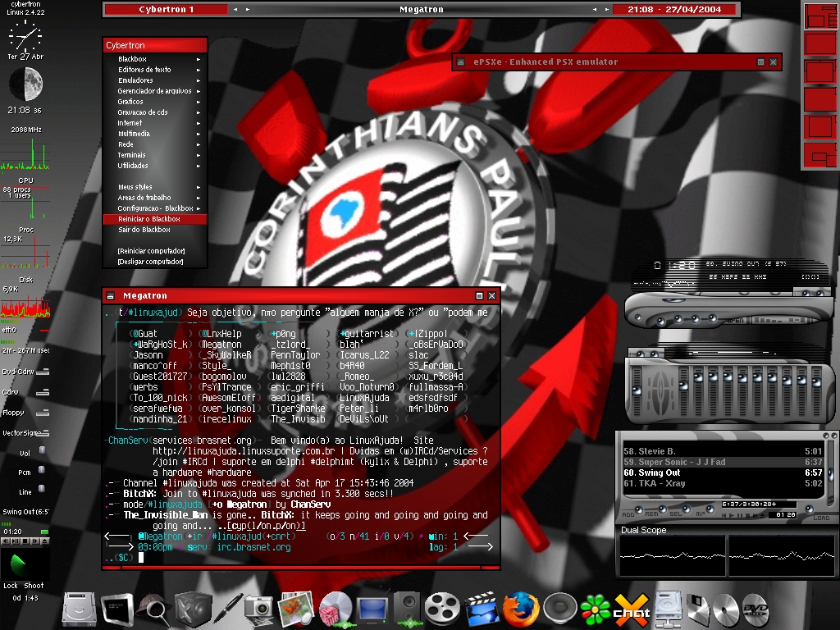This screenshot has width=840, height=630.
Task: Open the camera screenshot icon in dock
Action: [x=259, y=609]
